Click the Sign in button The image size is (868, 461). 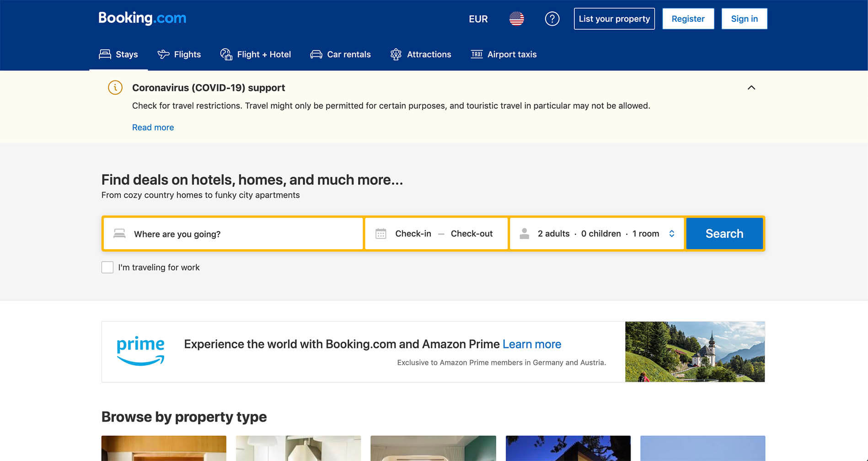[x=744, y=19]
